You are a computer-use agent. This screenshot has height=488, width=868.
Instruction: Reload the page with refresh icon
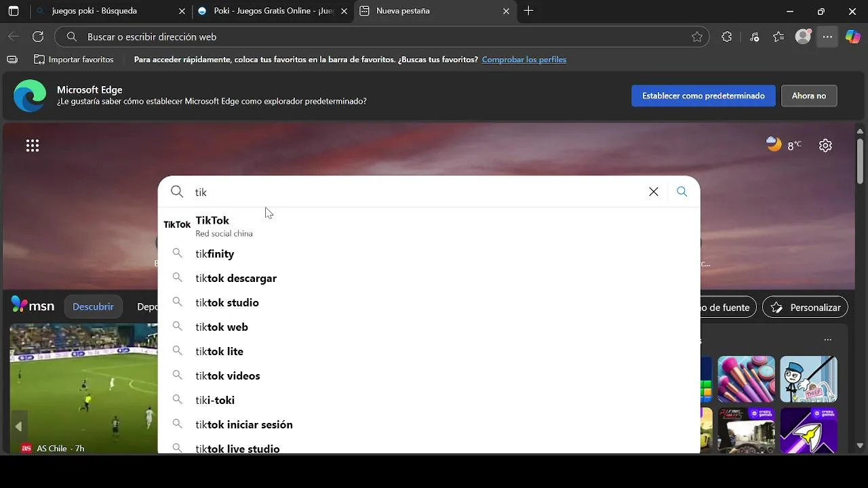click(38, 37)
